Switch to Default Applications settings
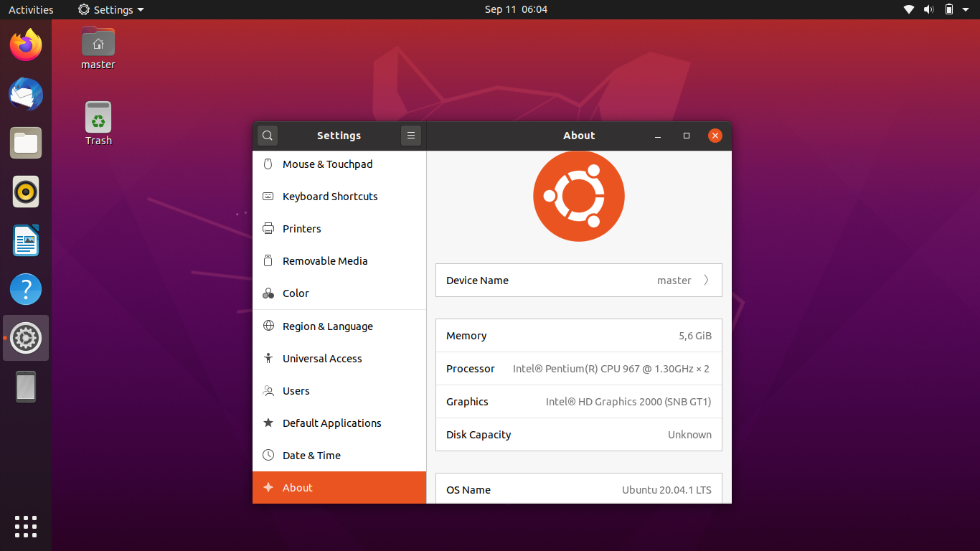 point(332,423)
